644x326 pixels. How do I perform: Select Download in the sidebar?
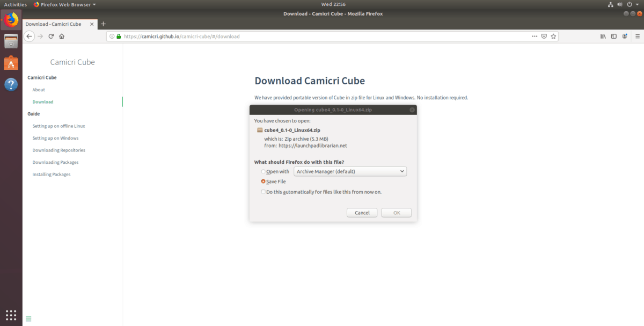pos(43,102)
